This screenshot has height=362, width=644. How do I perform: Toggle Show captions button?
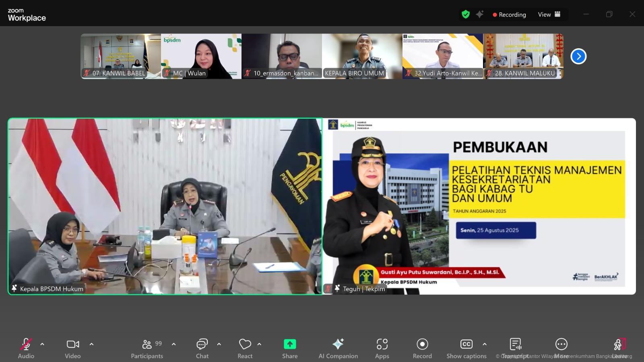click(x=466, y=348)
